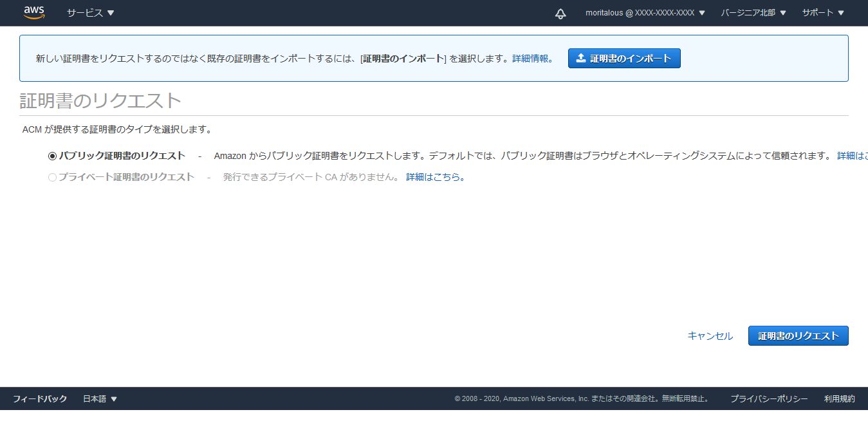Open the moritalous account dropdown

645,13
